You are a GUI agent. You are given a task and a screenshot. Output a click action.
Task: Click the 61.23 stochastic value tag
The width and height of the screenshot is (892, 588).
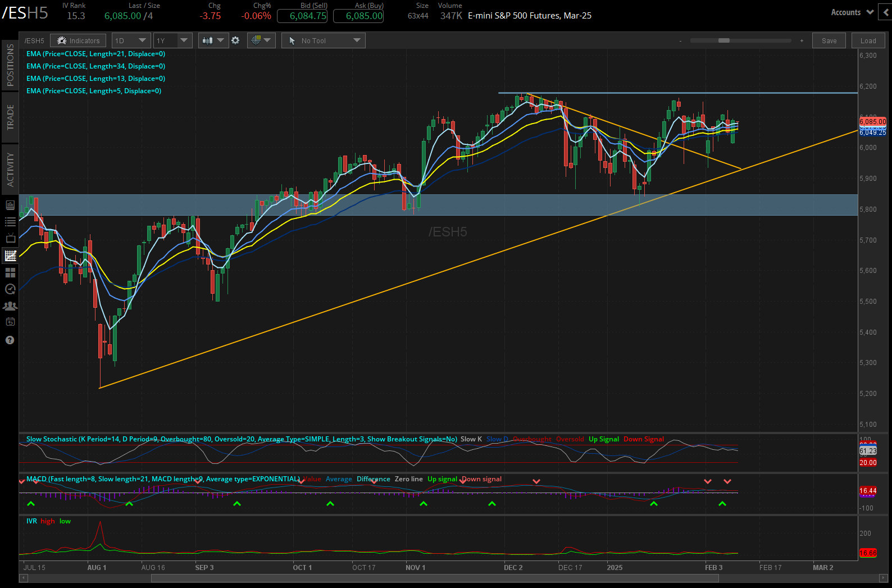coord(868,451)
